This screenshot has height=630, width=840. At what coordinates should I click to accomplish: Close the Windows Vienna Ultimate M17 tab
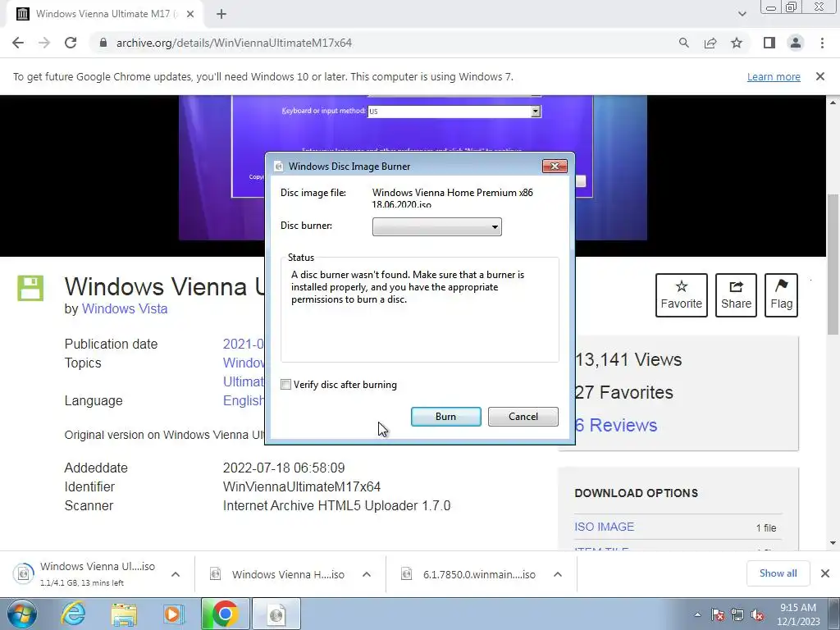click(x=190, y=14)
